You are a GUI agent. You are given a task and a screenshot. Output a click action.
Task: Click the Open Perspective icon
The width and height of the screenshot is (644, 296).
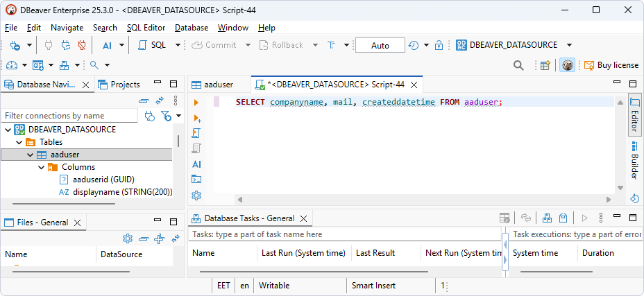coord(545,65)
